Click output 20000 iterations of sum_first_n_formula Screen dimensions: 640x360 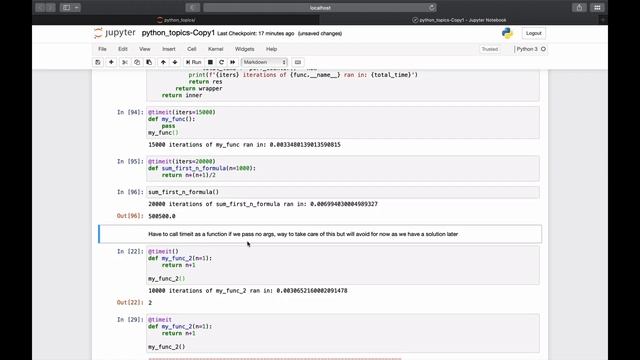pos(263,204)
